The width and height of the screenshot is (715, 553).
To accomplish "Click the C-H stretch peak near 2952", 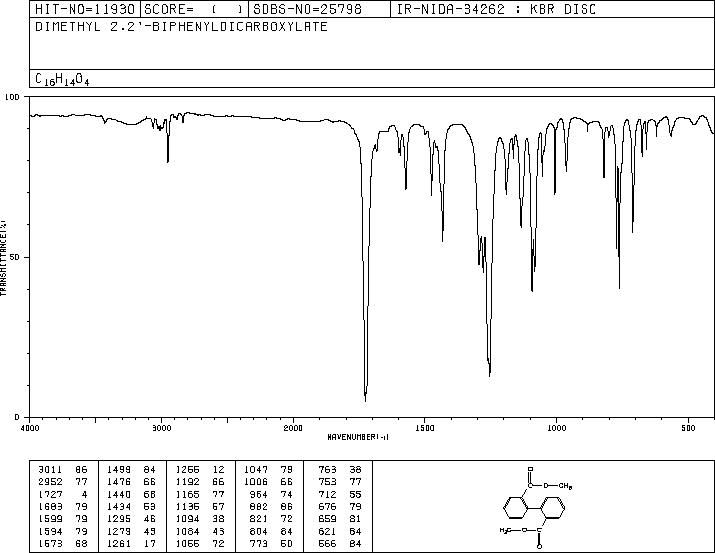I will [168, 157].
